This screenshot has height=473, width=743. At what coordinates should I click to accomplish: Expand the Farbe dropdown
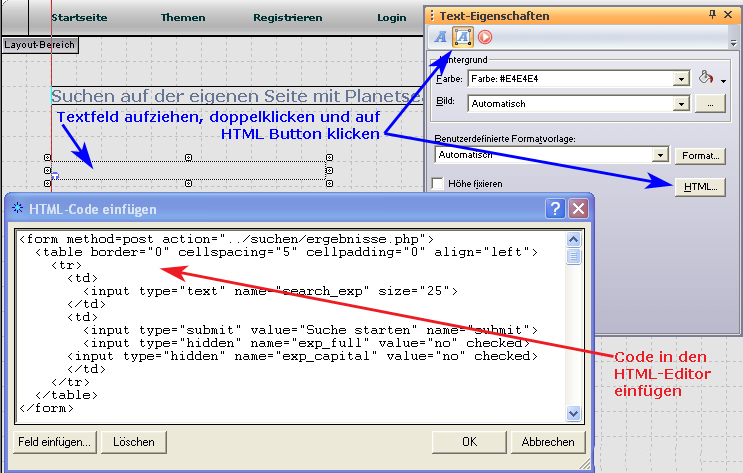click(x=682, y=78)
